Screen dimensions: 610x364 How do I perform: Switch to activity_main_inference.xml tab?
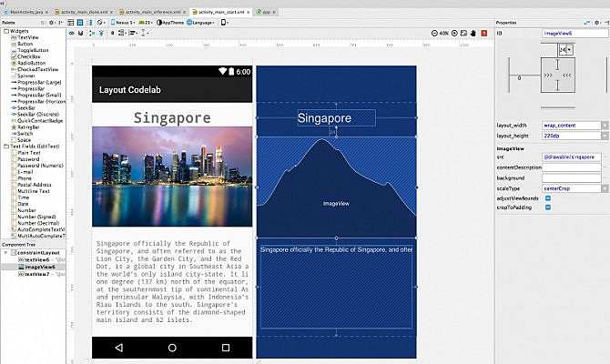click(153, 12)
